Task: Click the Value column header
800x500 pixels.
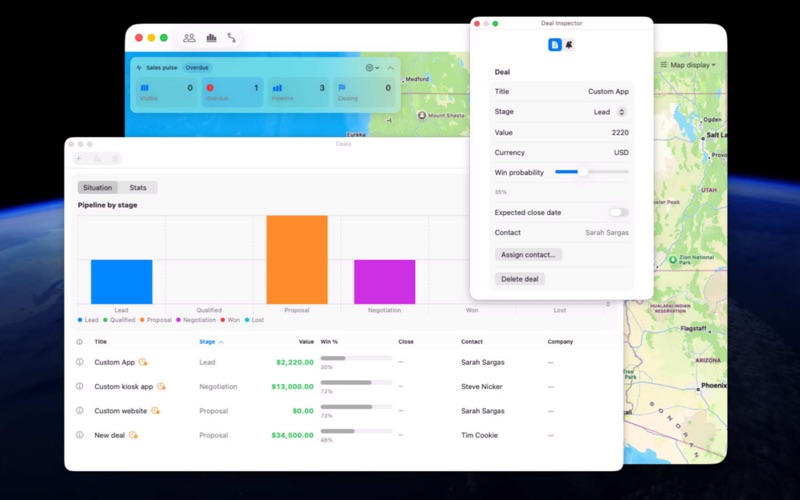Action: (x=306, y=342)
